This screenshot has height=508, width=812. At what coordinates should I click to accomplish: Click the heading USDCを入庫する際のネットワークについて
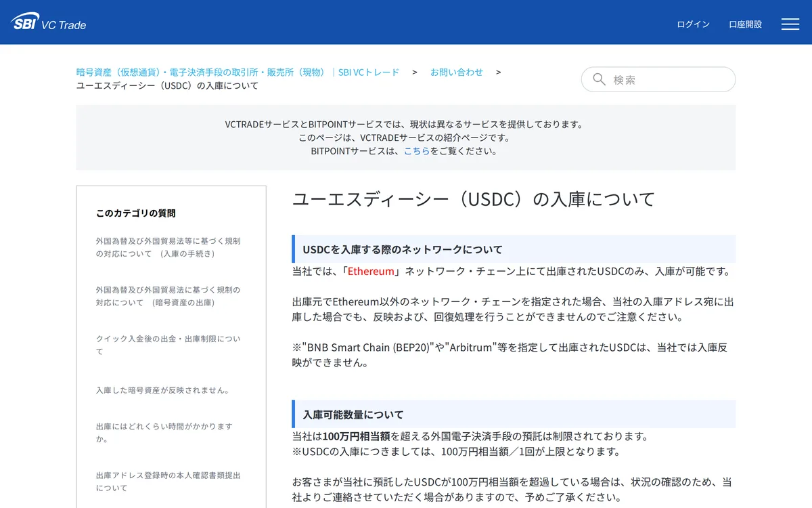tap(403, 249)
